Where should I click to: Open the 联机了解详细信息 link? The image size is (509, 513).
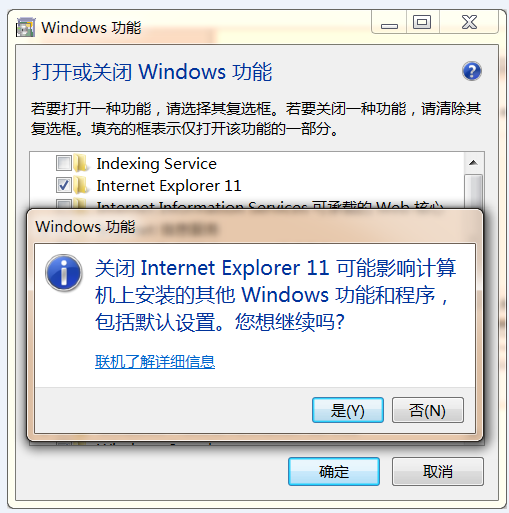(x=155, y=362)
